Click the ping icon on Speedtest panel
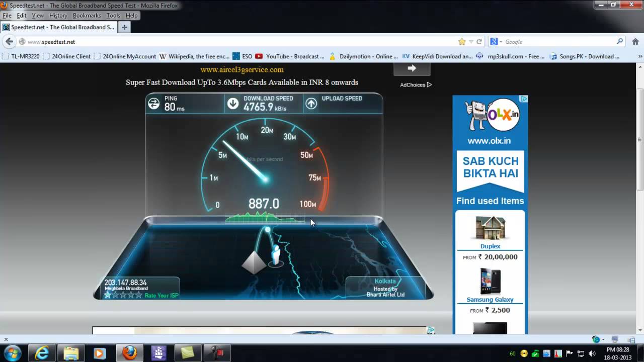The height and width of the screenshot is (362, 644). click(153, 104)
